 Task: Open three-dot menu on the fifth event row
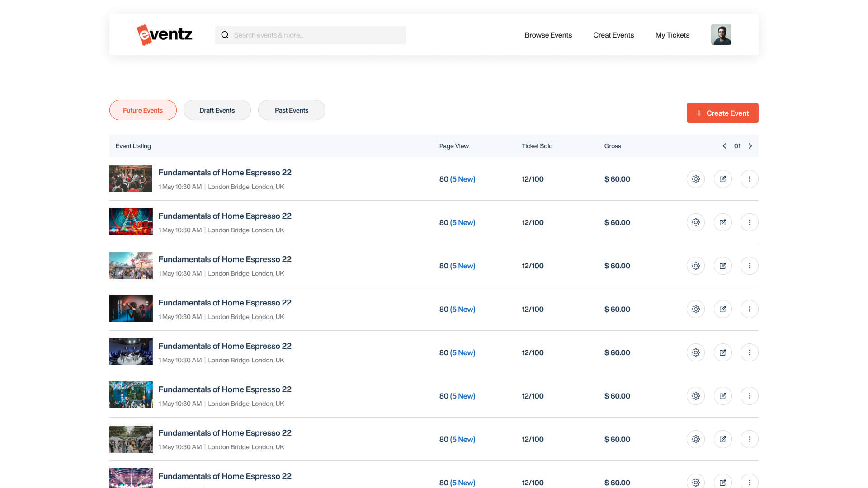(749, 352)
